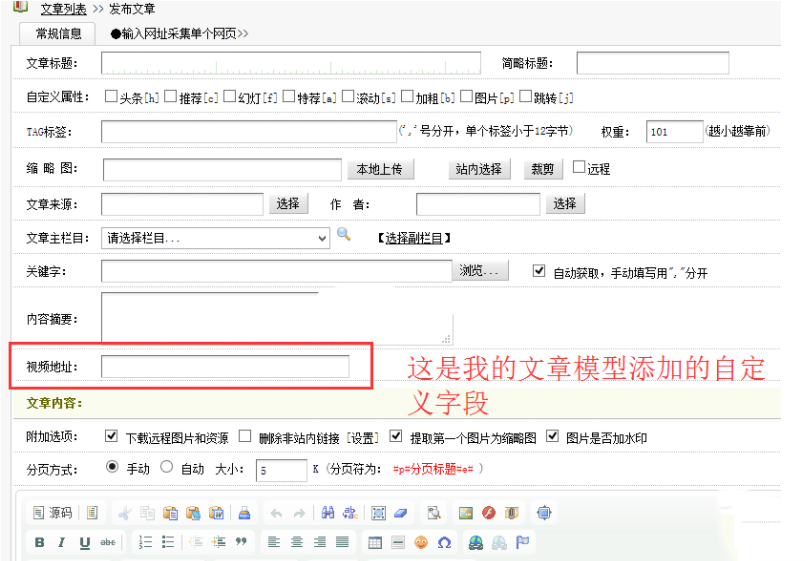
Task: Click the 视频地址 input field
Action: 225,367
